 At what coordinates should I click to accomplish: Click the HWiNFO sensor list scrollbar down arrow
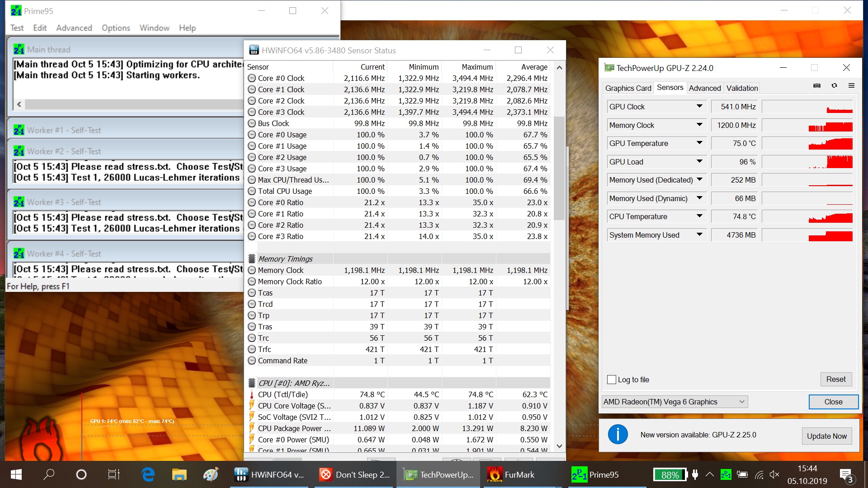tap(559, 446)
